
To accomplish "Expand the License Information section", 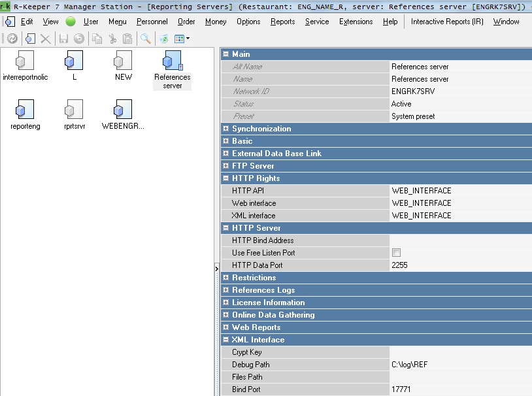I will click(225, 302).
